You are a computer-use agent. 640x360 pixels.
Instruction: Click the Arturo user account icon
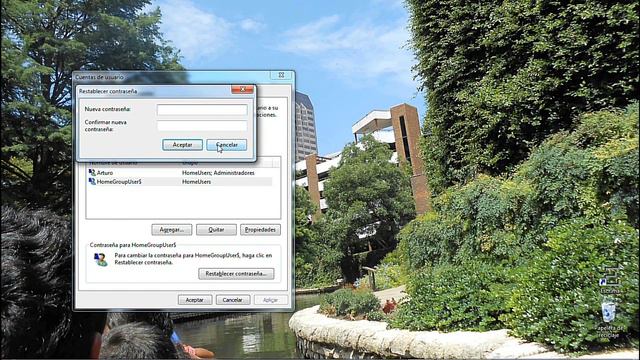click(x=92, y=173)
